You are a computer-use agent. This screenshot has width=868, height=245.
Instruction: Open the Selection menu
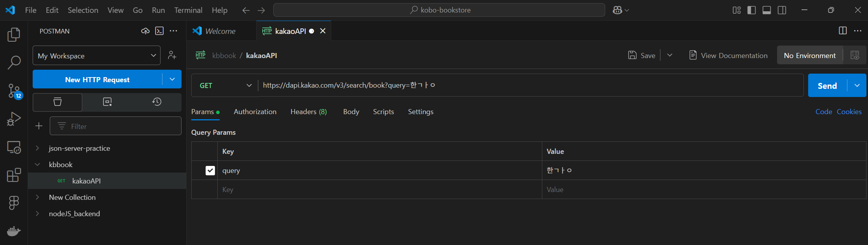83,10
